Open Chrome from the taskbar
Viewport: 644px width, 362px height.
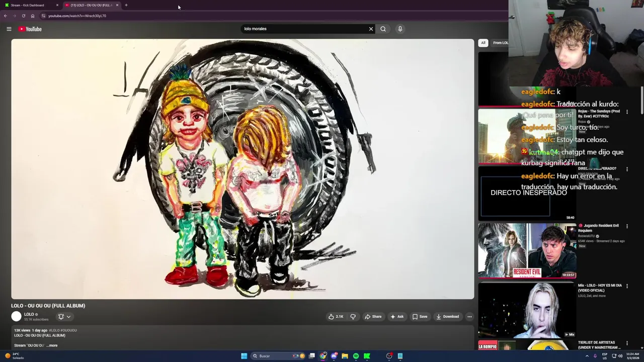coord(323,356)
